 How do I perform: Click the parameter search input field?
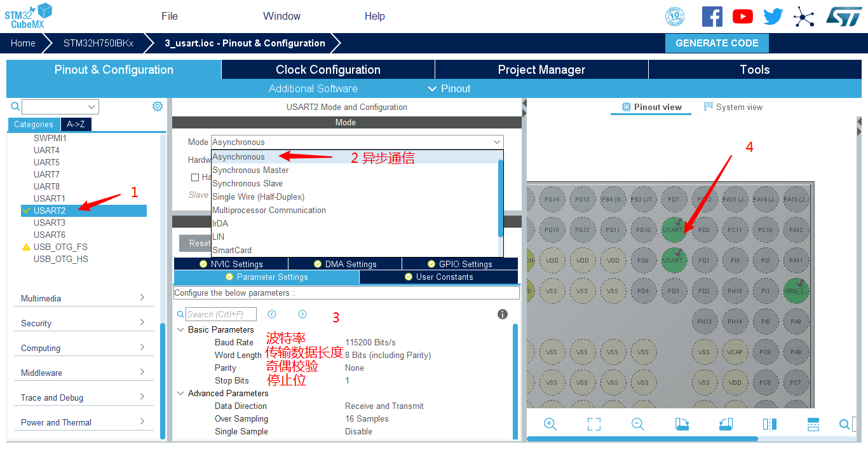tap(221, 314)
